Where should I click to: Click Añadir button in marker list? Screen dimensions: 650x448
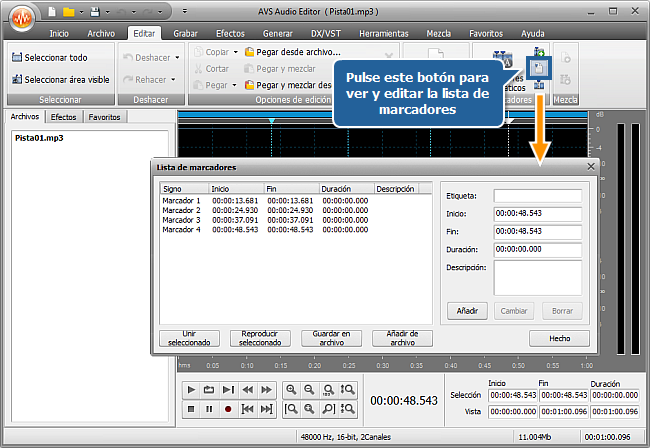(467, 311)
